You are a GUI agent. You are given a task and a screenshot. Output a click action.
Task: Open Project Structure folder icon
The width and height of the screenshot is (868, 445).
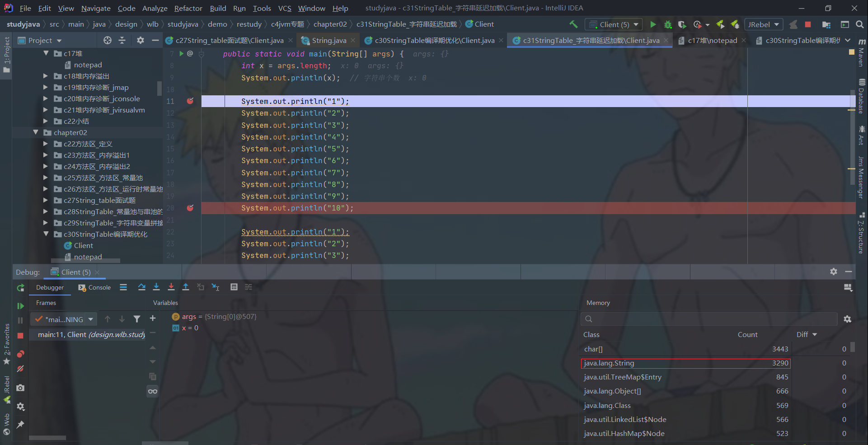[x=826, y=24]
